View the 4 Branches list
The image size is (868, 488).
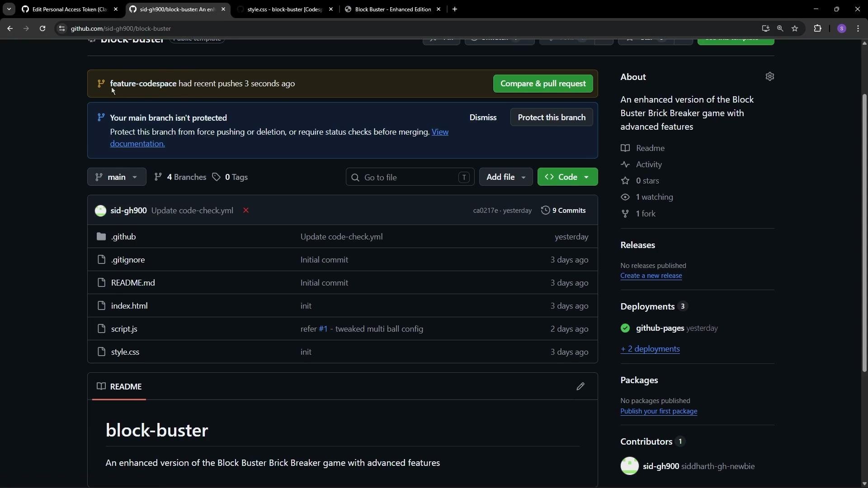(180, 177)
